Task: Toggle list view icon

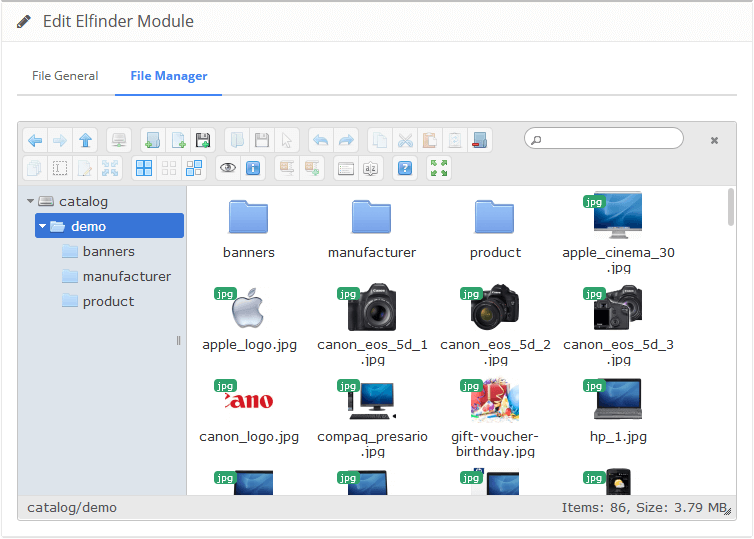Action: tap(346, 168)
